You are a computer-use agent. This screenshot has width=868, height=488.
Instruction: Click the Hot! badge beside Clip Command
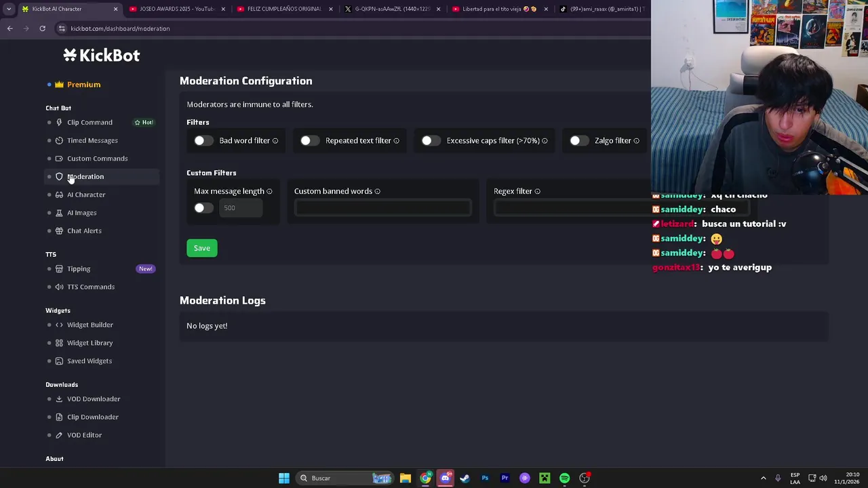coord(144,123)
